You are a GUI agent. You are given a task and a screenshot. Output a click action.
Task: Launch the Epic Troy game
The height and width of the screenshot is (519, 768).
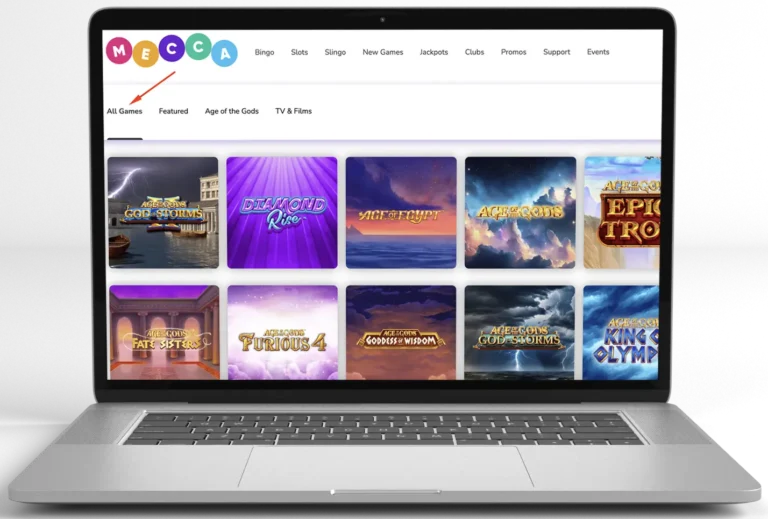(622, 212)
